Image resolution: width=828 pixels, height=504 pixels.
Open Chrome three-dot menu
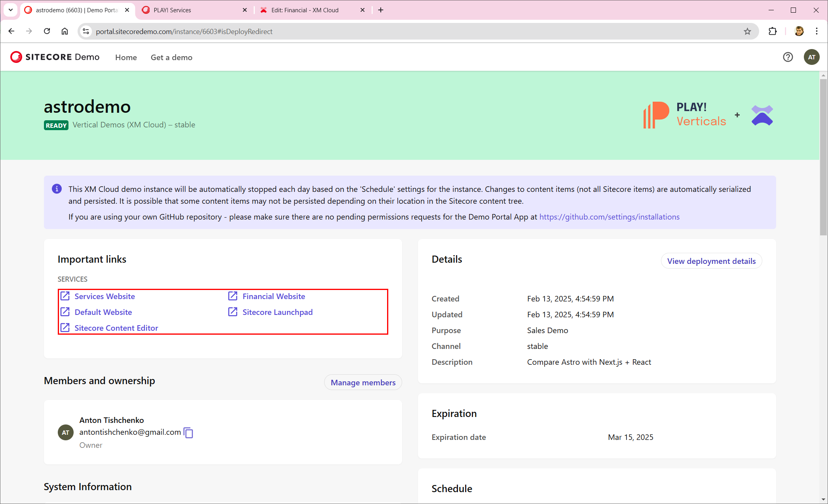[817, 31]
